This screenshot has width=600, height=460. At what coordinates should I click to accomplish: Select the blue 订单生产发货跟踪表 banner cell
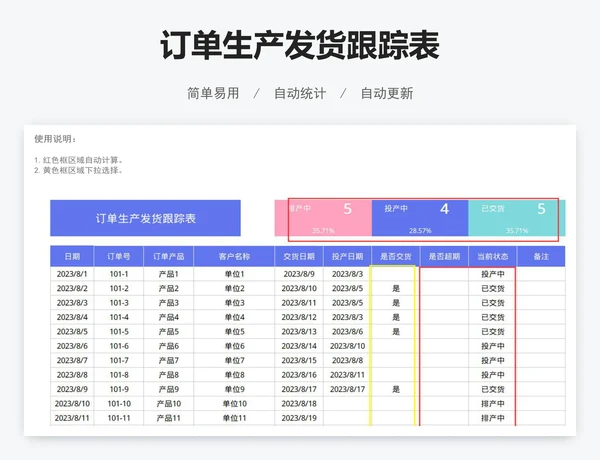point(145,218)
